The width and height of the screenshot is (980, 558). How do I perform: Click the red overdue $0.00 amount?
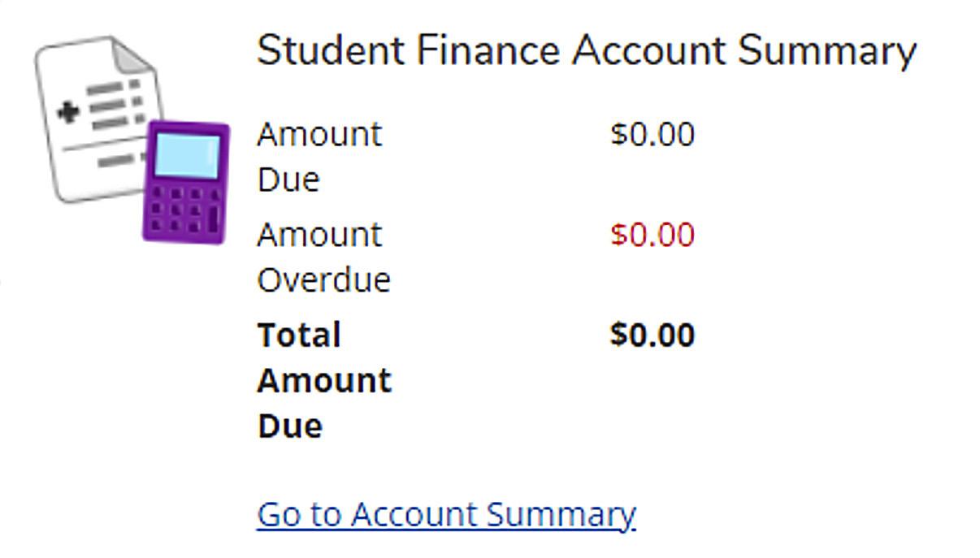653,236
